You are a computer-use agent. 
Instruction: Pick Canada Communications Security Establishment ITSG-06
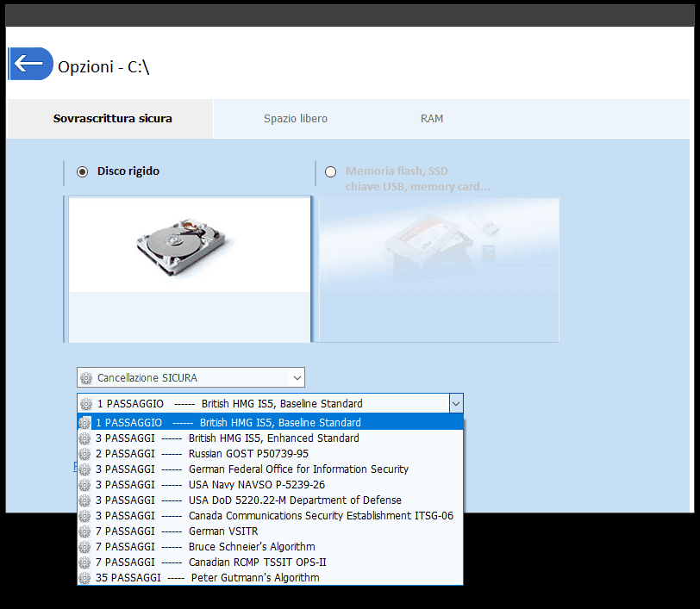pos(270,516)
